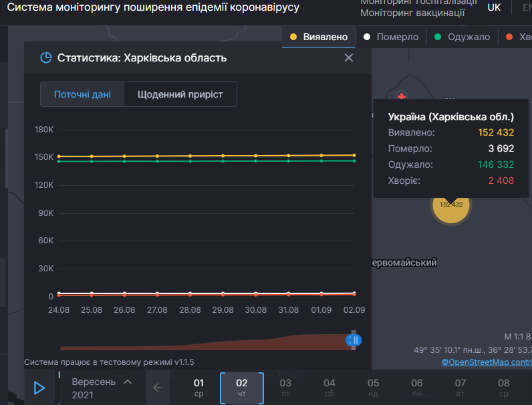Screen dimensions: 532x405
Task: Select date 07 вт on the timeline
Action: click(x=460, y=388)
